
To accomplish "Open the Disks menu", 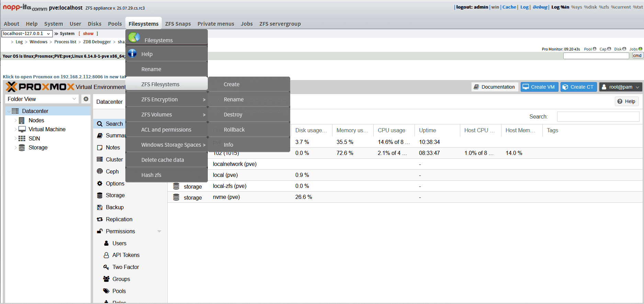I will click(94, 24).
